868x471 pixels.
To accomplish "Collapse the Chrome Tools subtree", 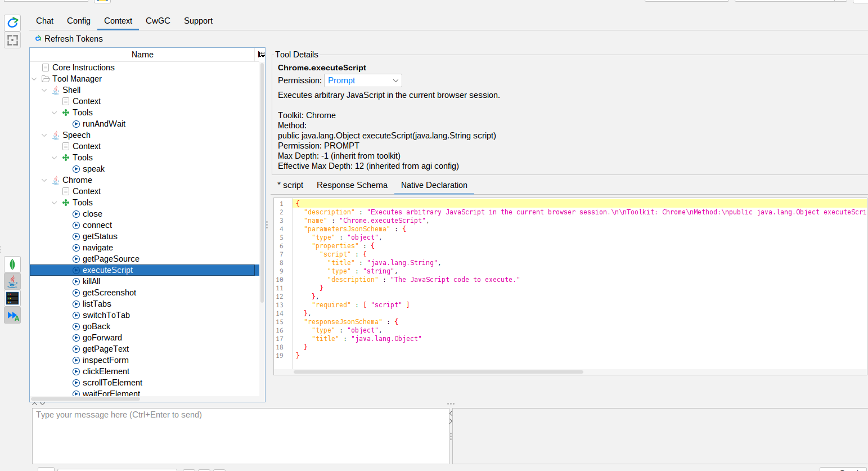I will [55, 203].
